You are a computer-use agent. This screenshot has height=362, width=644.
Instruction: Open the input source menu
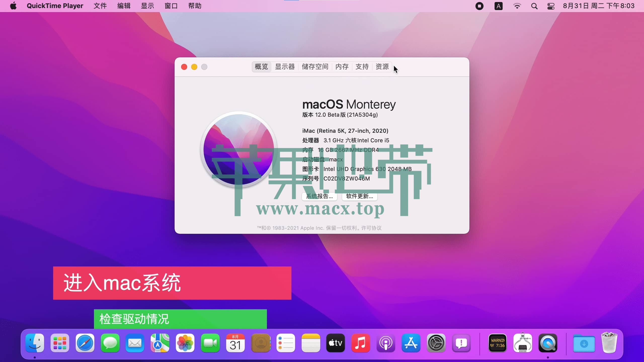[x=498, y=6]
